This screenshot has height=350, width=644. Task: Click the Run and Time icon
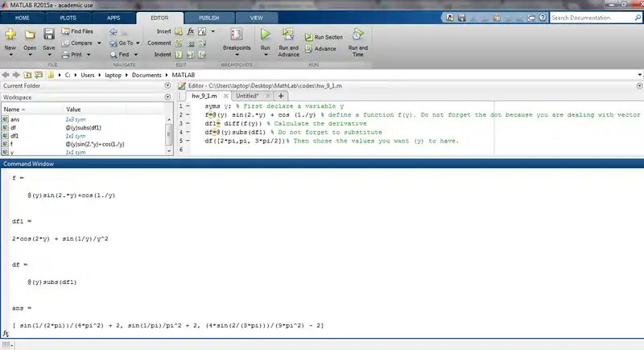(357, 35)
